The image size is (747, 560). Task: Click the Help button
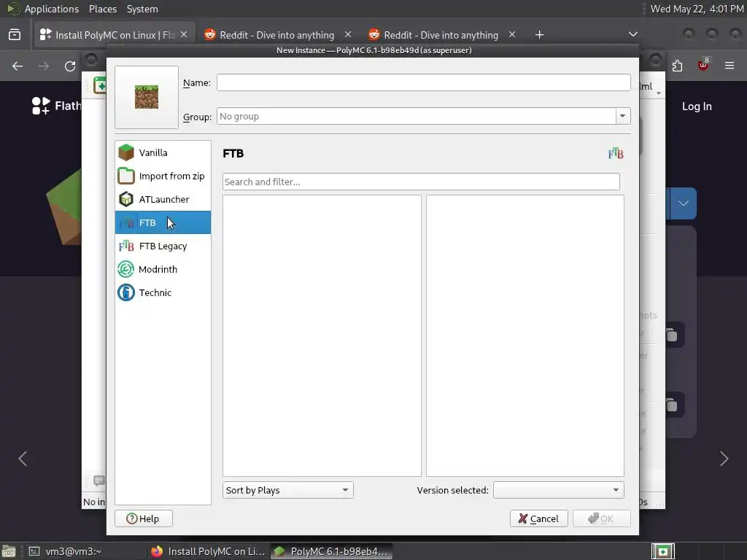click(144, 518)
